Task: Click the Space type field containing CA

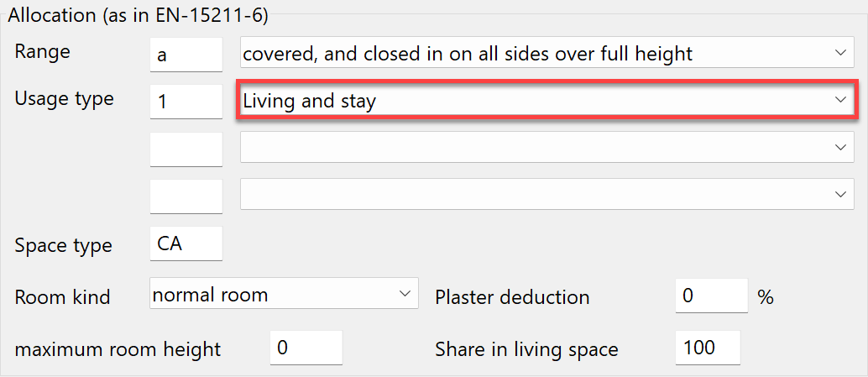Action: 186,244
